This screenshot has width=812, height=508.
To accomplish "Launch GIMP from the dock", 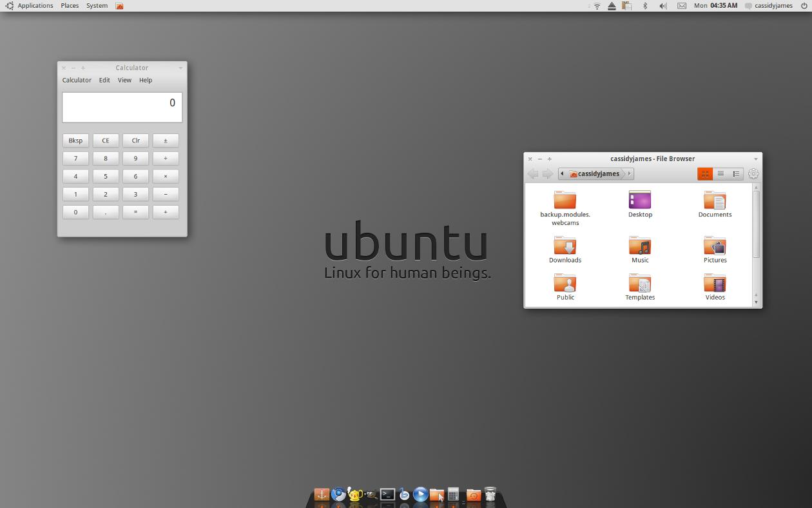I will click(x=371, y=494).
